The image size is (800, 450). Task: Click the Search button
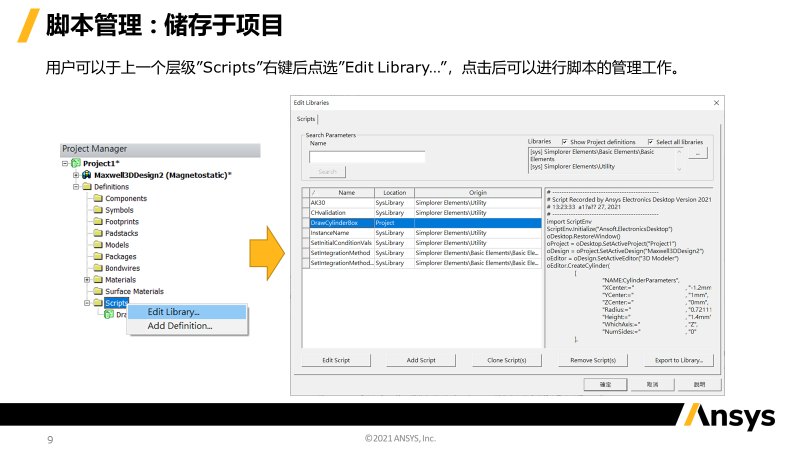click(x=327, y=172)
